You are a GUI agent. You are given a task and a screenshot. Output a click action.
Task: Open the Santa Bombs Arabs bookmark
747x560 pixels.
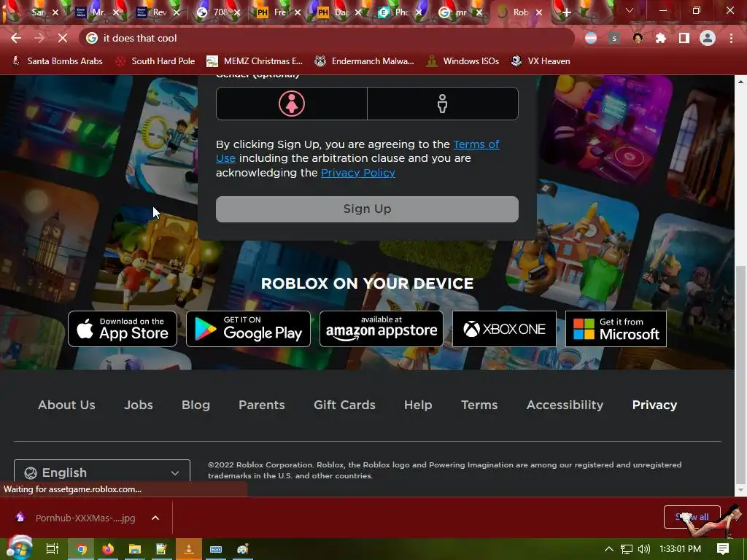[x=57, y=61]
